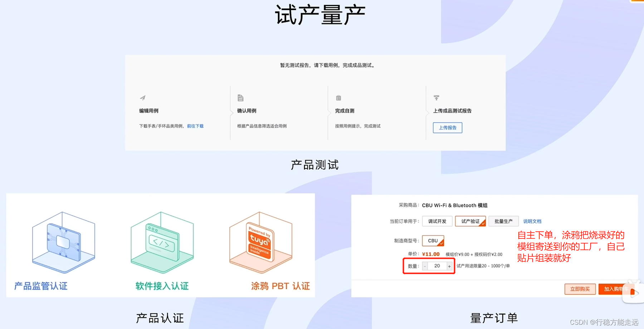
Task: Open the 说明文档 documentation link
Action: [x=532, y=221]
